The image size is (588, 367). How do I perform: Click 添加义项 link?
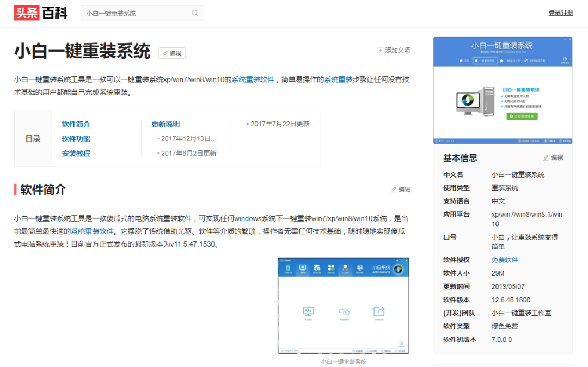[x=394, y=50]
